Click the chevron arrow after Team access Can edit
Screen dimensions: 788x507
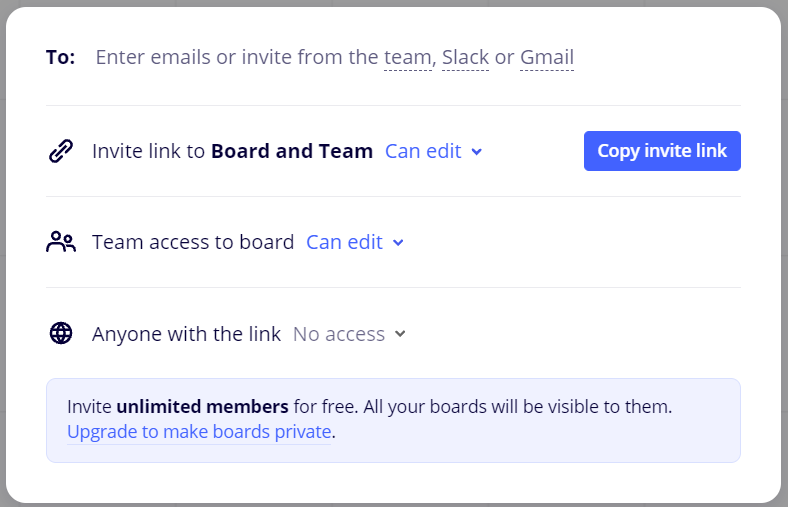click(x=398, y=243)
